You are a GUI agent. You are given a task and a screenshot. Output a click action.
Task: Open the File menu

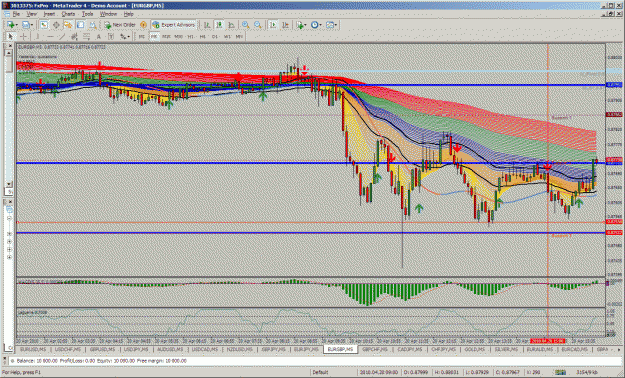coord(16,14)
